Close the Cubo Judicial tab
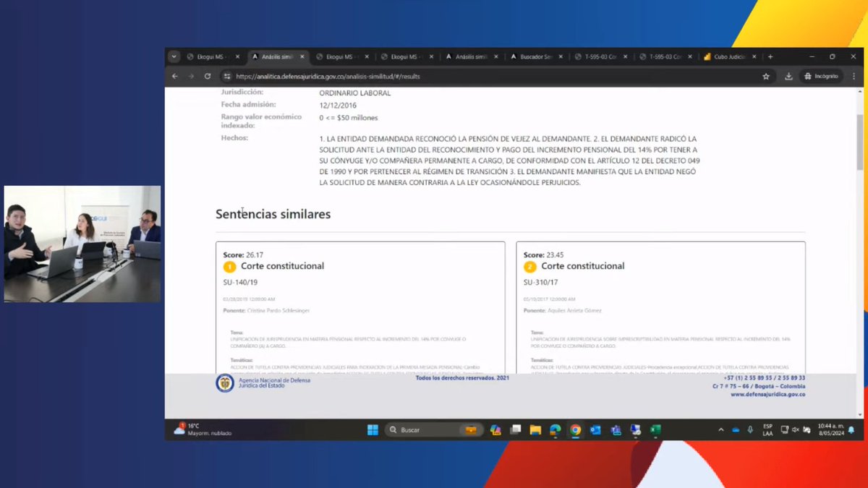 (x=755, y=56)
